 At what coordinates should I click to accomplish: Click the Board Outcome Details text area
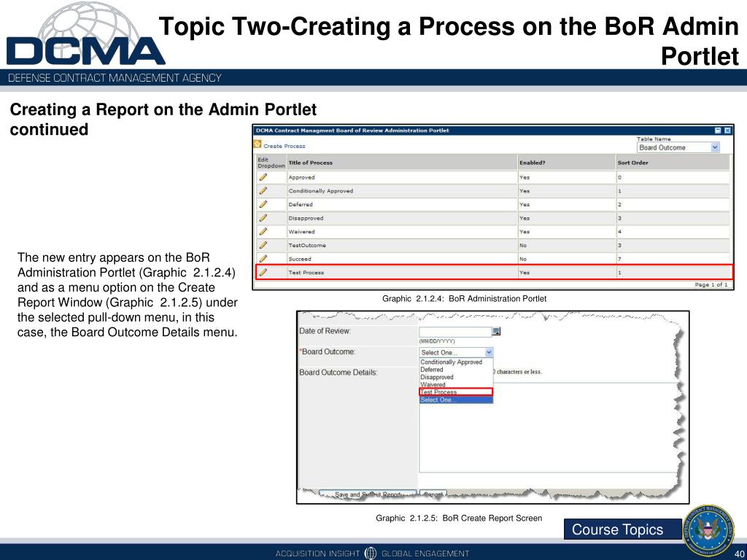[x=548, y=427]
